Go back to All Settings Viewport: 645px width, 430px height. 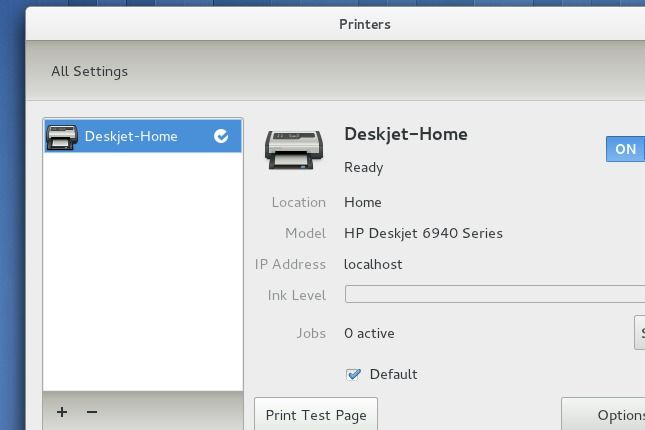tap(90, 71)
